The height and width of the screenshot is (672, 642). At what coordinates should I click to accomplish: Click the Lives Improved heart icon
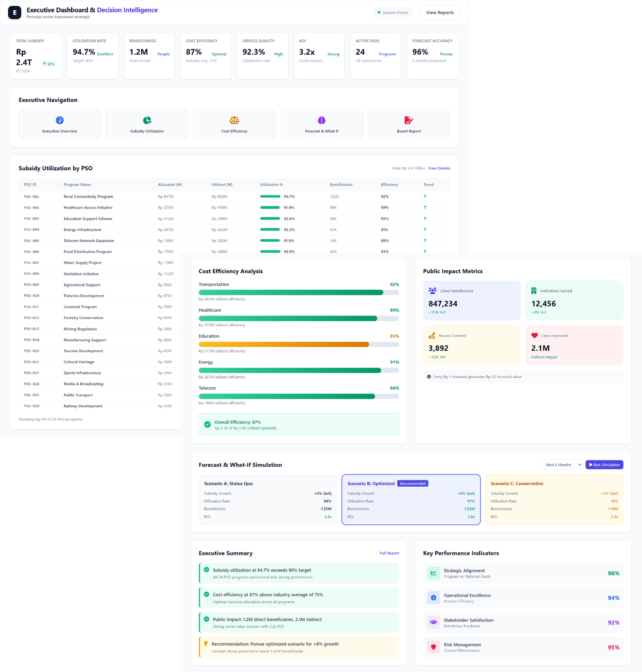click(x=534, y=336)
